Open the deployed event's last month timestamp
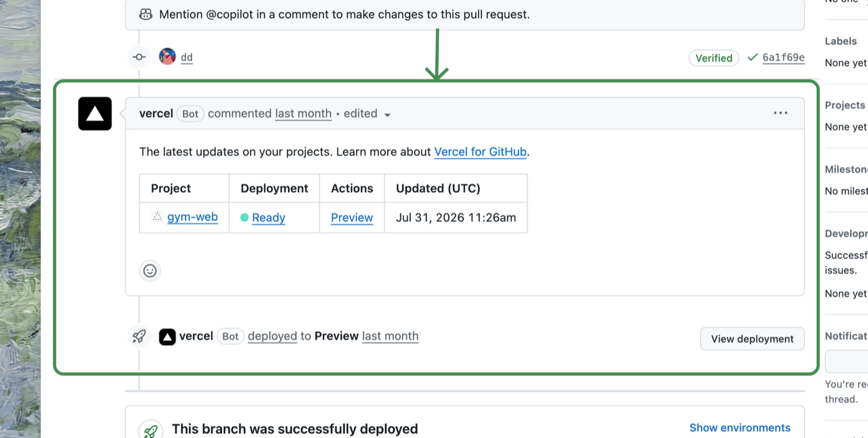 (391, 337)
